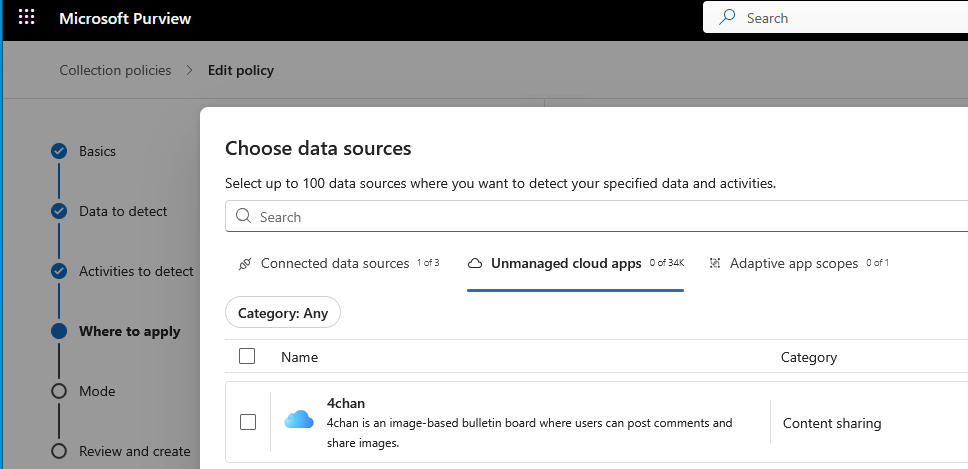Sort by the Category column header

coord(808,357)
